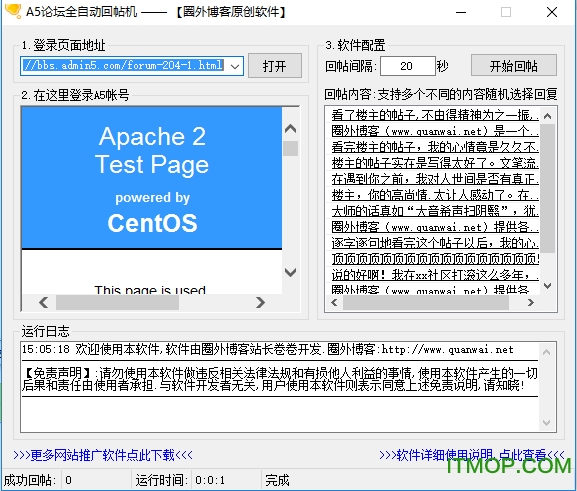Click the trophy app icon in title bar
Image resolution: width=577 pixels, height=491 pixels.
click(13, 10)
